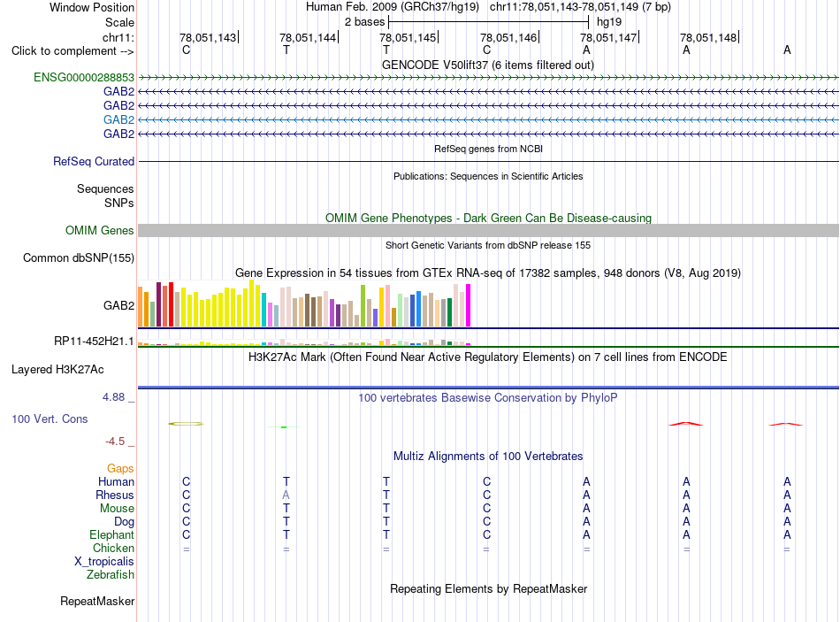This screenshot has height=622, width=840.
Task: Click the Sequences track label
Action: [105, 188]
